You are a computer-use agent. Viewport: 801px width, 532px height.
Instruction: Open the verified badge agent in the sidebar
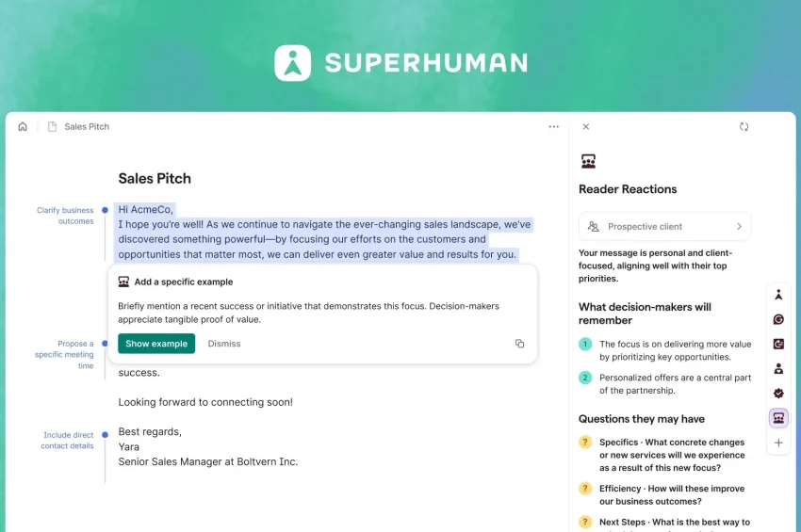point(778,394)
